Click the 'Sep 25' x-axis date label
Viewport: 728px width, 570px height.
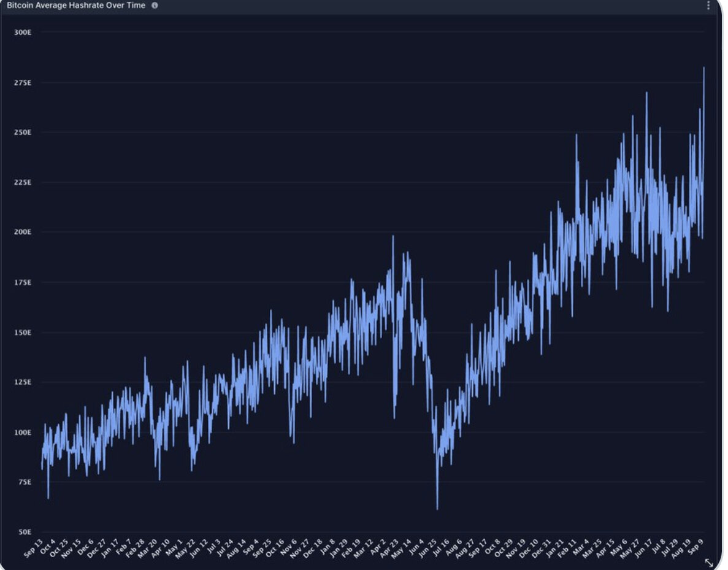tap(263, 548)
